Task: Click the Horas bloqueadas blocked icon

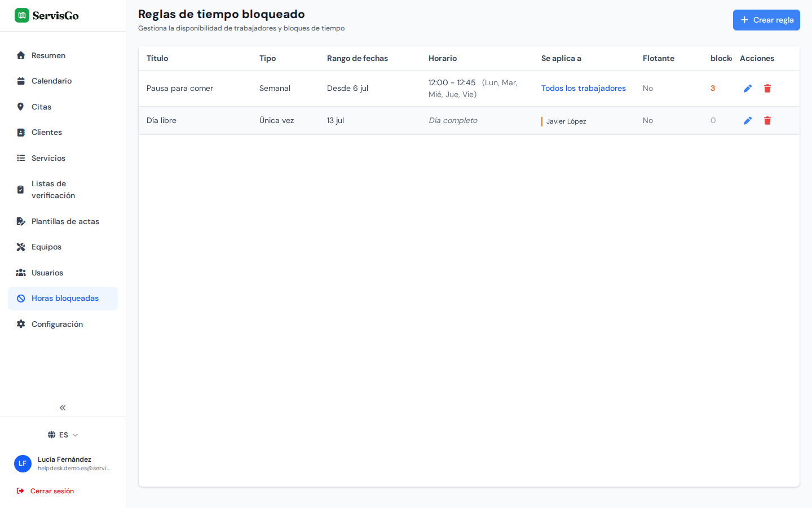Action: [x=21, y=298]
